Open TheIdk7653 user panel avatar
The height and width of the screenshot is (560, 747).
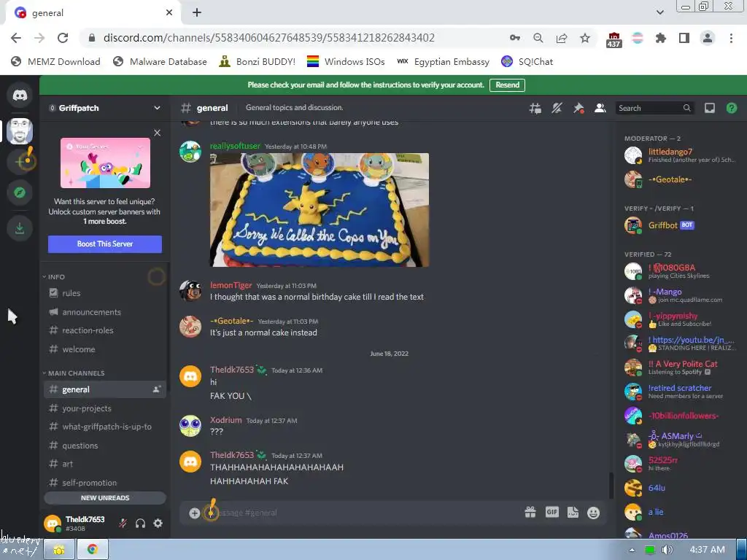(x=53, y=524)
